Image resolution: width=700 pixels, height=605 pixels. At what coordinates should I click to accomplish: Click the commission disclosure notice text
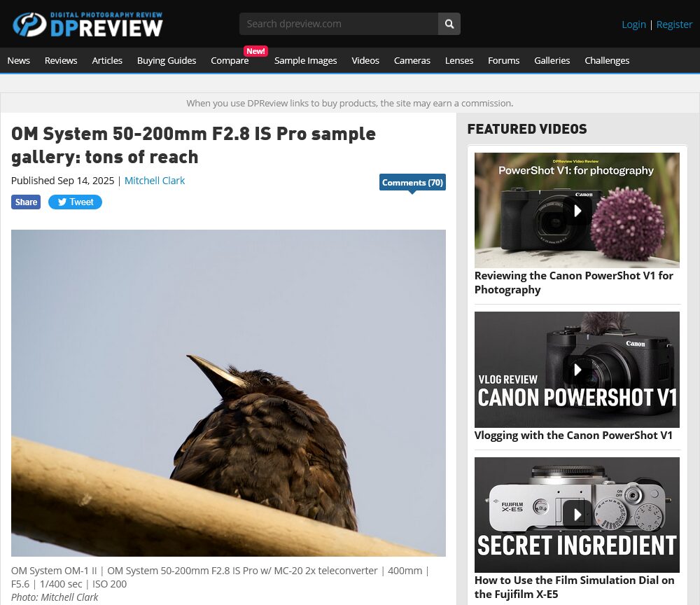(349, 103)
